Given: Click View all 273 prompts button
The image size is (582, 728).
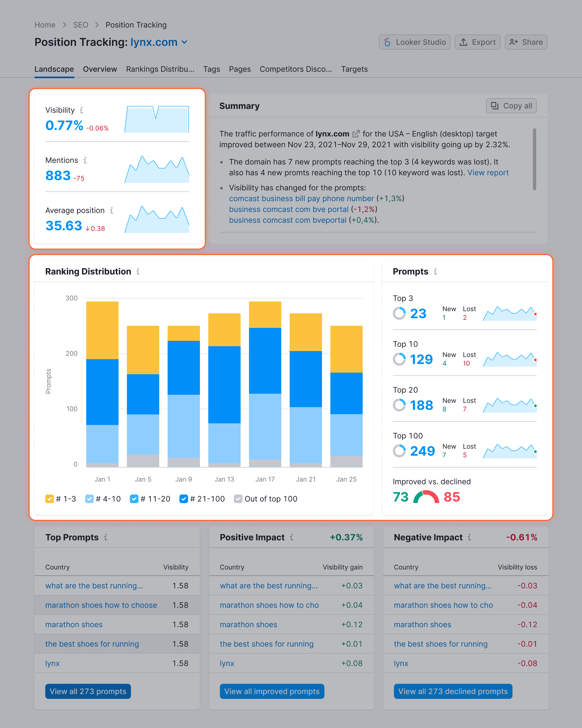Looking at the screenshot, I should pyautogui.click(x=88, y=691).
